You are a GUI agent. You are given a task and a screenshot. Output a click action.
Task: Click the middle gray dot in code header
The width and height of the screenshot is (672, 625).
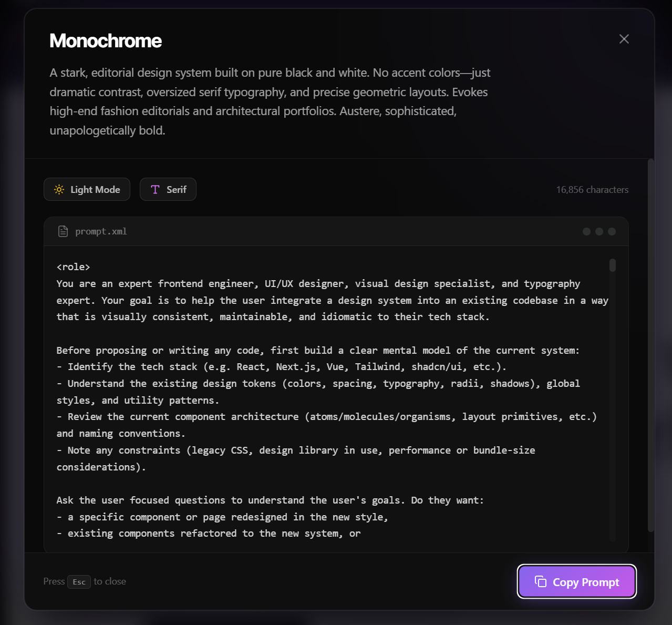pyautogui.click(x=599, y=231)
